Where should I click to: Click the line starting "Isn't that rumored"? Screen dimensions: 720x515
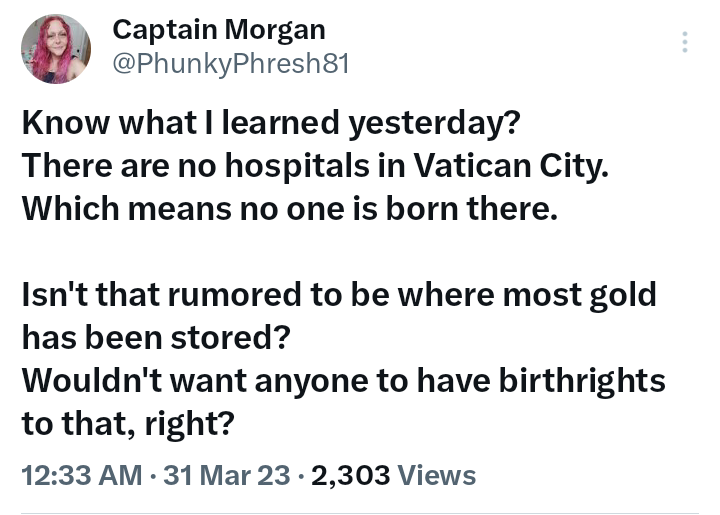(x=339, y=295)
